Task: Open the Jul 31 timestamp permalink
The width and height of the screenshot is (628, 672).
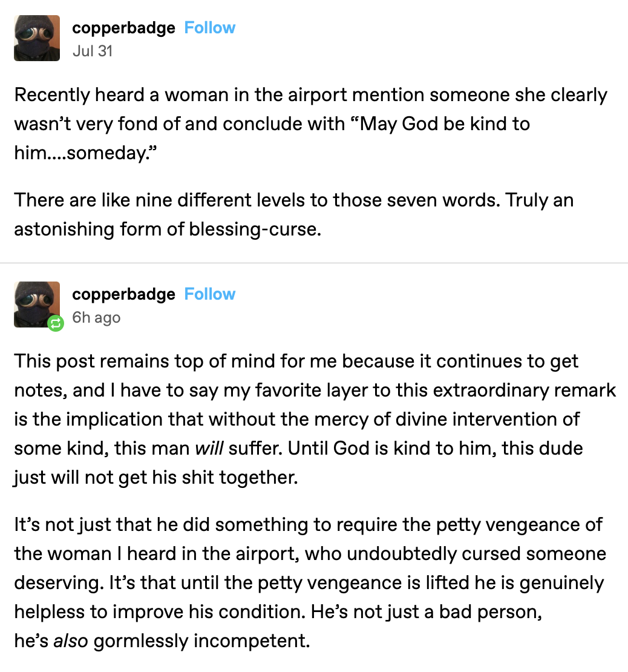Action: [x=92, y=51]
